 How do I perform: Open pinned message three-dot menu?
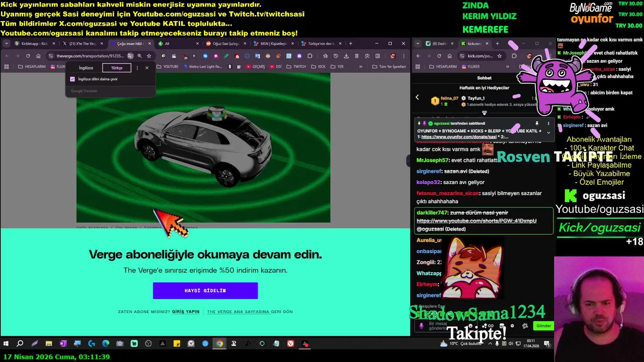548,123
